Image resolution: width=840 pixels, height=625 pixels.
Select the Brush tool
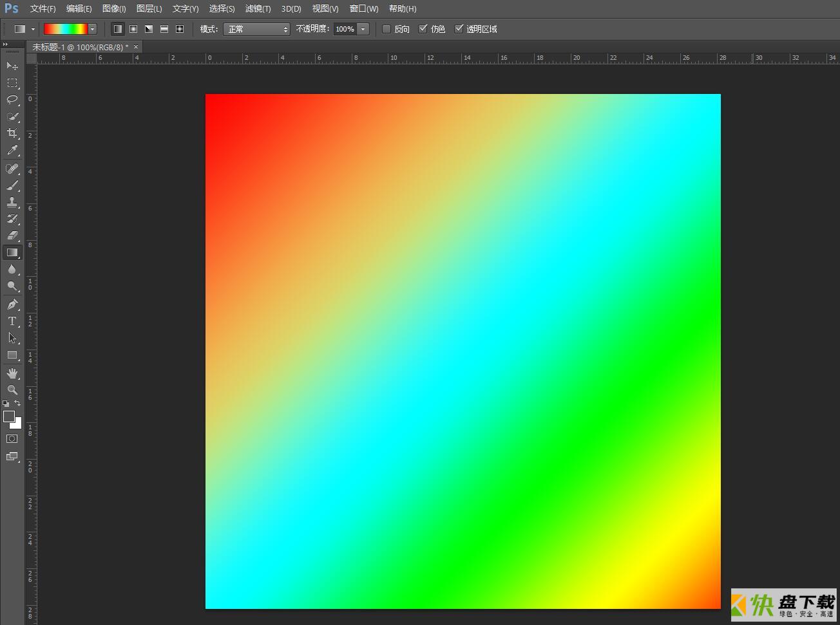(12, 185)
